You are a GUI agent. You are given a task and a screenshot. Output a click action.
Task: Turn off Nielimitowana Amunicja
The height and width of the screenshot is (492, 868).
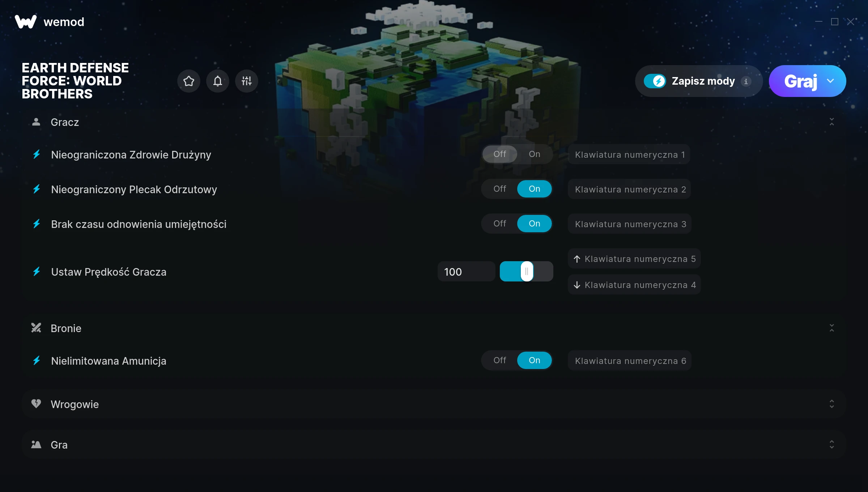point(500,360)
